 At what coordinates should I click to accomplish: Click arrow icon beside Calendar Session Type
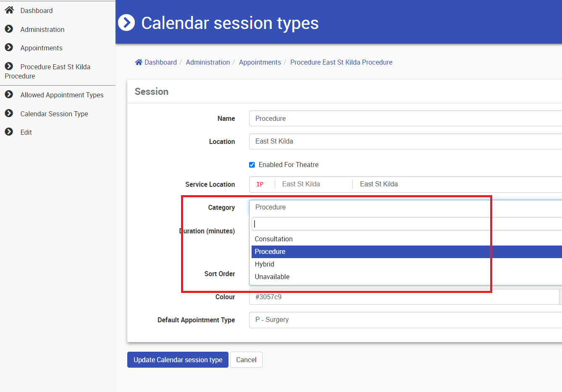[9, 113]
